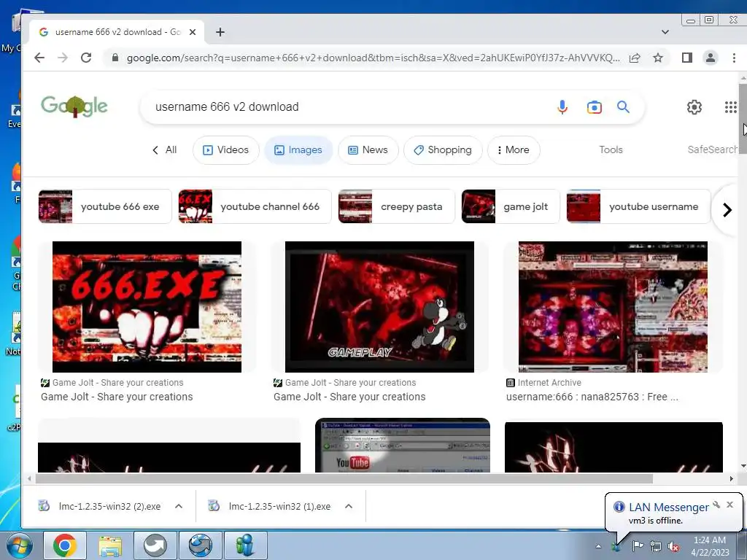Open Chrome three-dot menu
Image resolution: width=747 pixels, height=560 pixels.
(734, 58)
